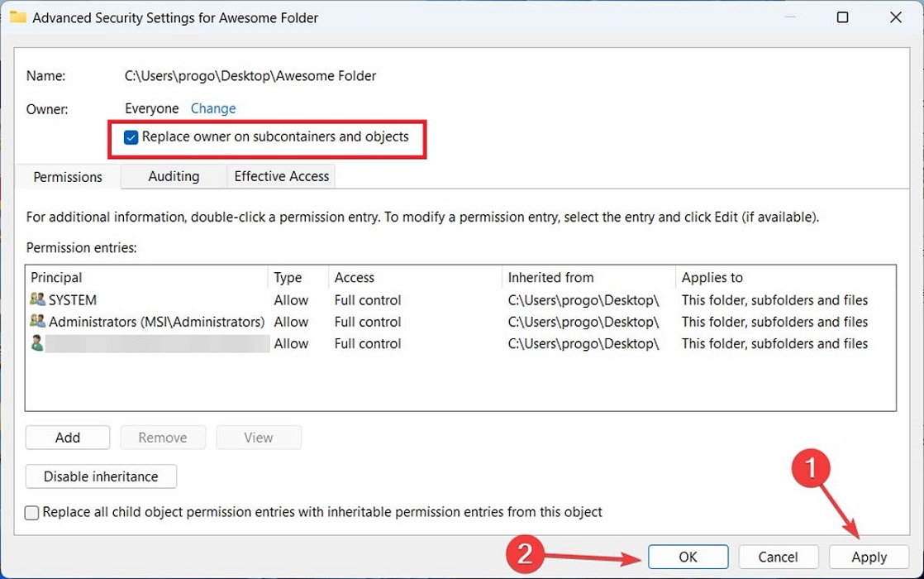The image size is (924, 579).
Task: Click the Cancel button
Action: click(778, 557)
